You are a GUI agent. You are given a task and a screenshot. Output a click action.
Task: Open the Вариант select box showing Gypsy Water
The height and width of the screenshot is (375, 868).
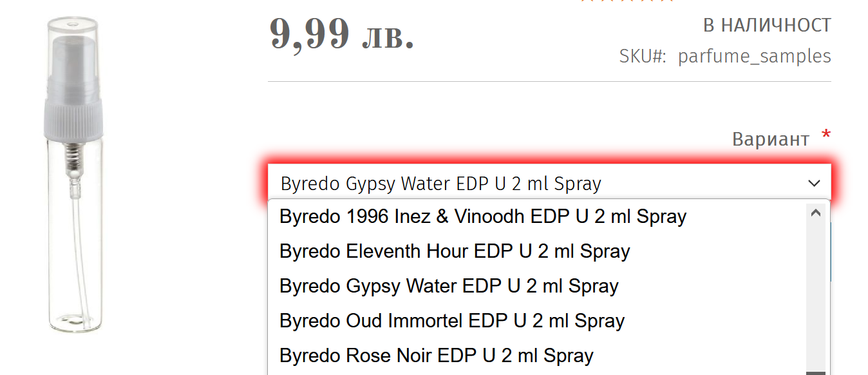coord(541,184)
